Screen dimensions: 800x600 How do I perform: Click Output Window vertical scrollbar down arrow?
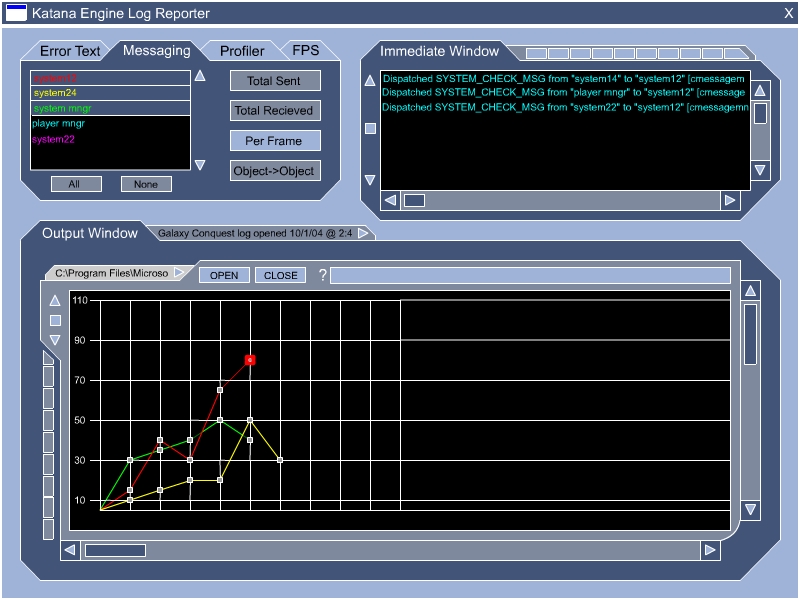click(x=750, y=509)
